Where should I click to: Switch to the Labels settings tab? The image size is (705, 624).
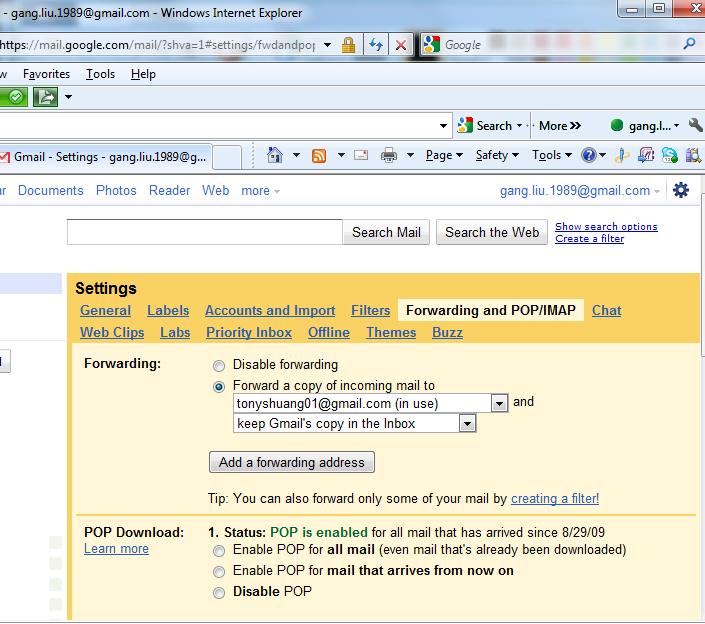point(168,310)
